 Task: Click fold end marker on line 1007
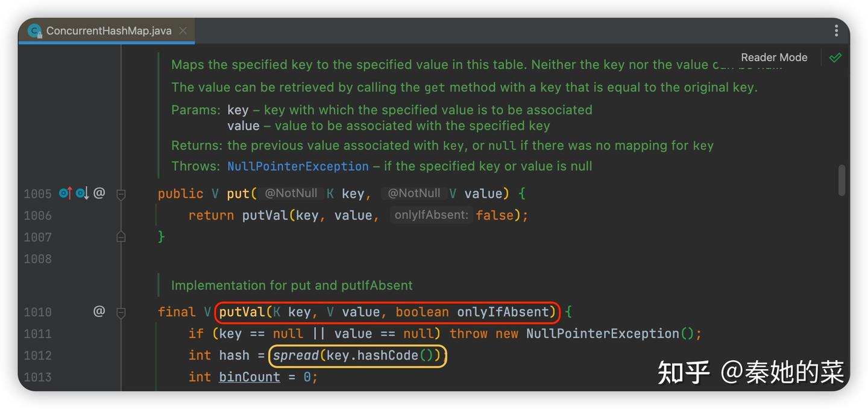pyautogui.click(x=121, y=237)
